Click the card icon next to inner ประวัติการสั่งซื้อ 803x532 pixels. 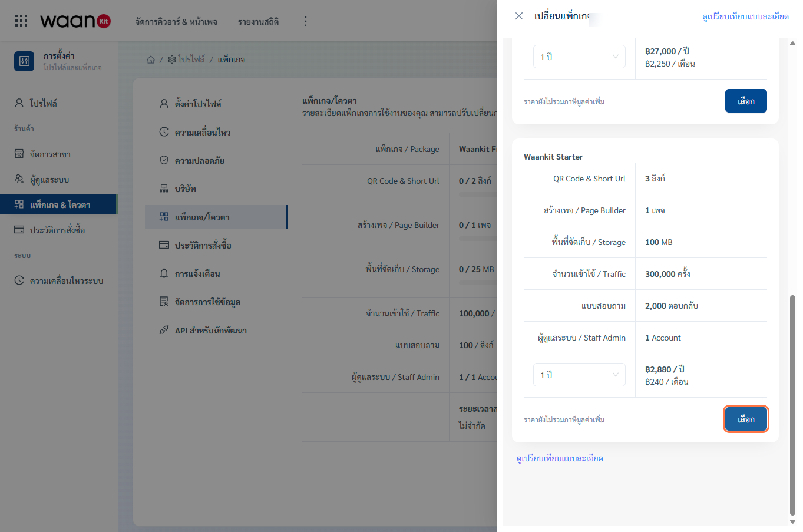(164, 245)
